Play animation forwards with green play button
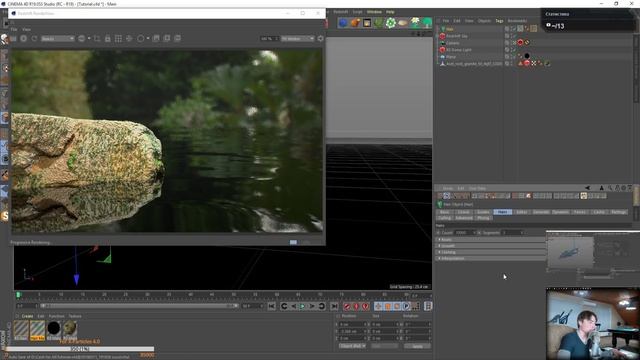 (302, 306)
